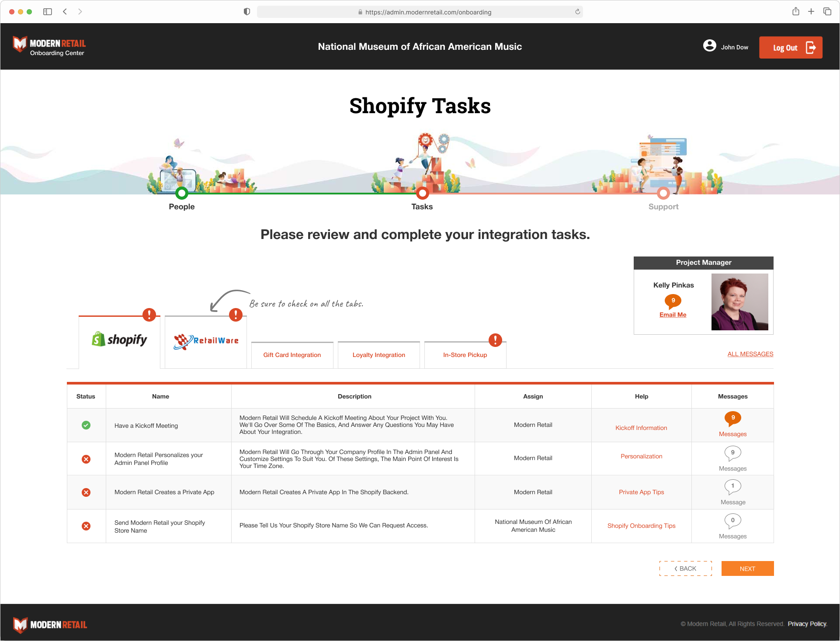
Task: Click ALL MESSAGES link on the right
Action: (750, 354)
